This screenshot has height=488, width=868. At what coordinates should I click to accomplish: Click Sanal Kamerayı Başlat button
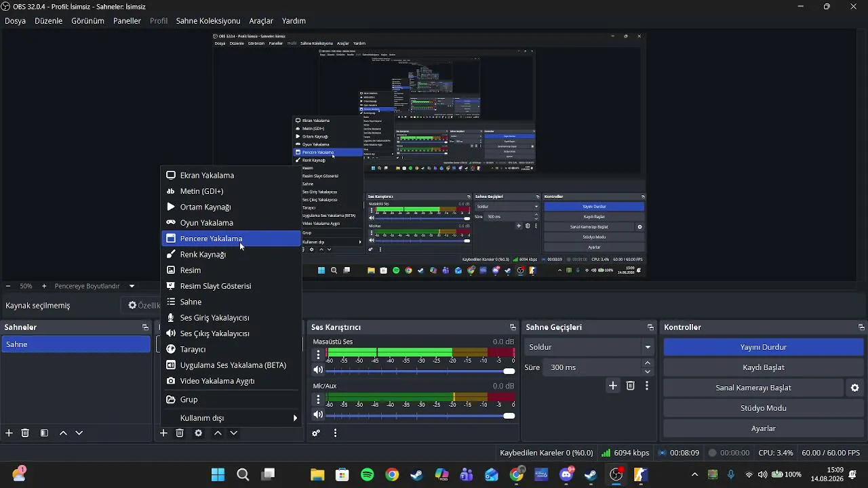click(753, 388)
